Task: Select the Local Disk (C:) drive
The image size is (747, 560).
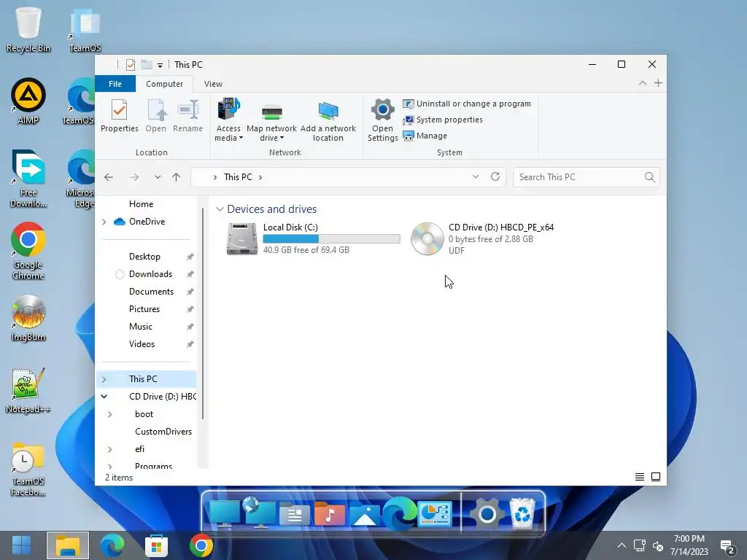Action: coord(313,238)
